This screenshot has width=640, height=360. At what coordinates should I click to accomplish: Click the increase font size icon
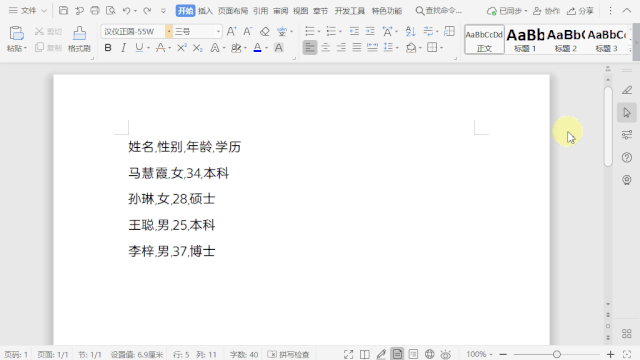231,31
